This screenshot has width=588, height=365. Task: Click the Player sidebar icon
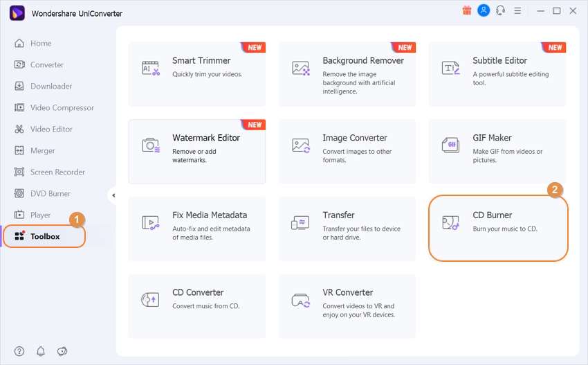click(x=19, y=215)
